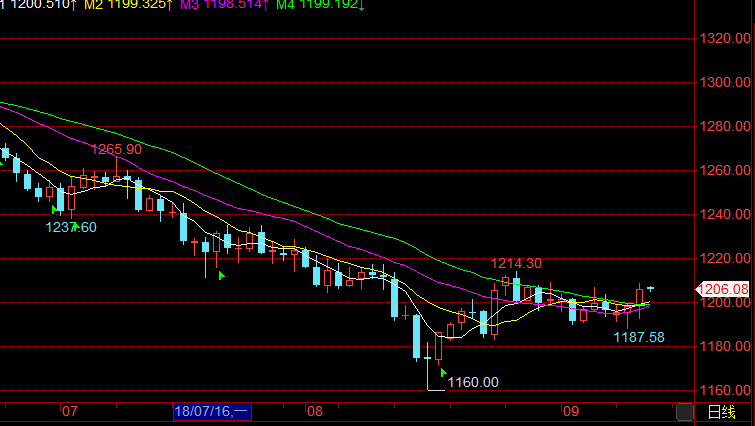
Task: Click the green arrow marker next to 1160.00 annotation
Action: [x=443, y=372]
